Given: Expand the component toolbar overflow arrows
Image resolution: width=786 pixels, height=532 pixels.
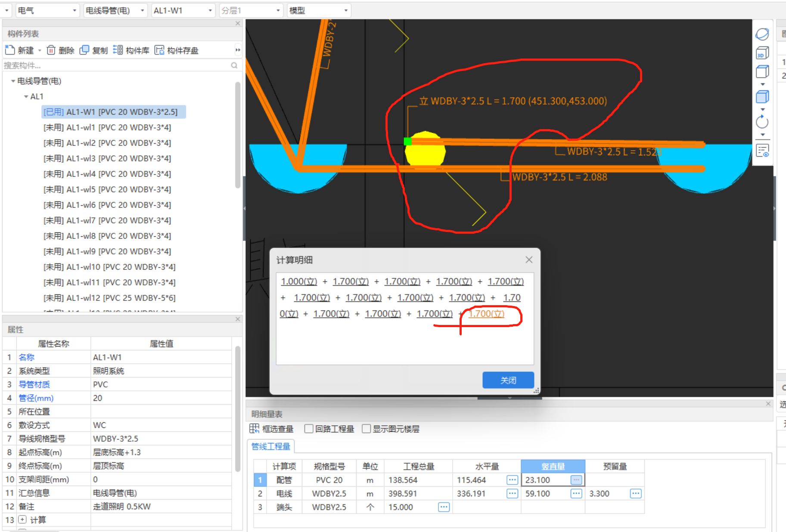Looking at the screenshot, I should [x=237, y=50].
